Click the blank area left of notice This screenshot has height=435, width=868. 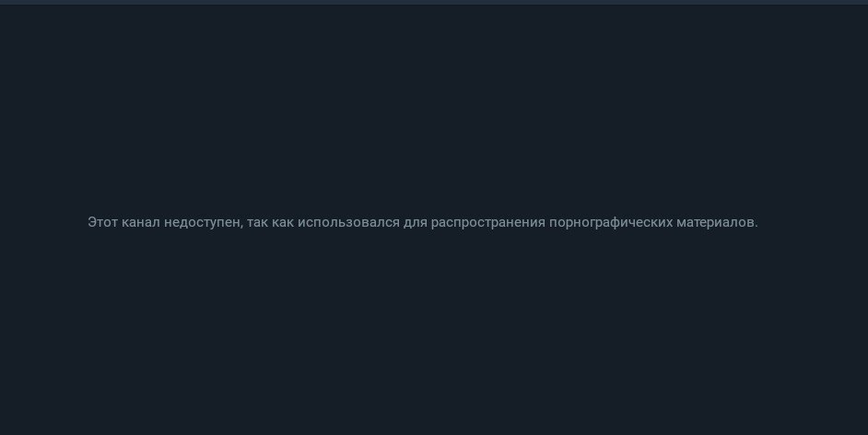43,222
